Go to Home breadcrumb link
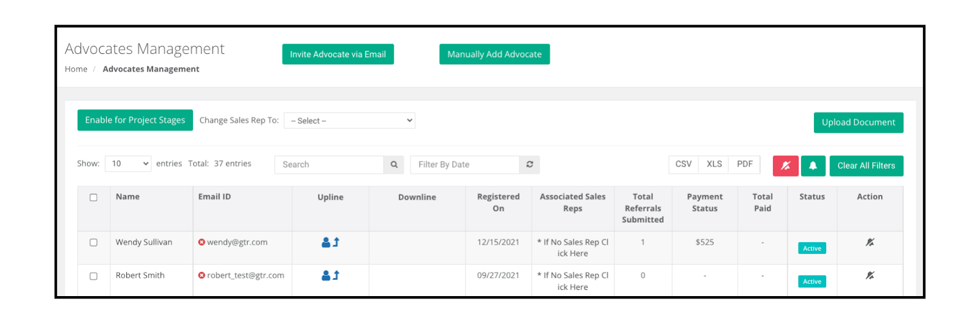 76,69
